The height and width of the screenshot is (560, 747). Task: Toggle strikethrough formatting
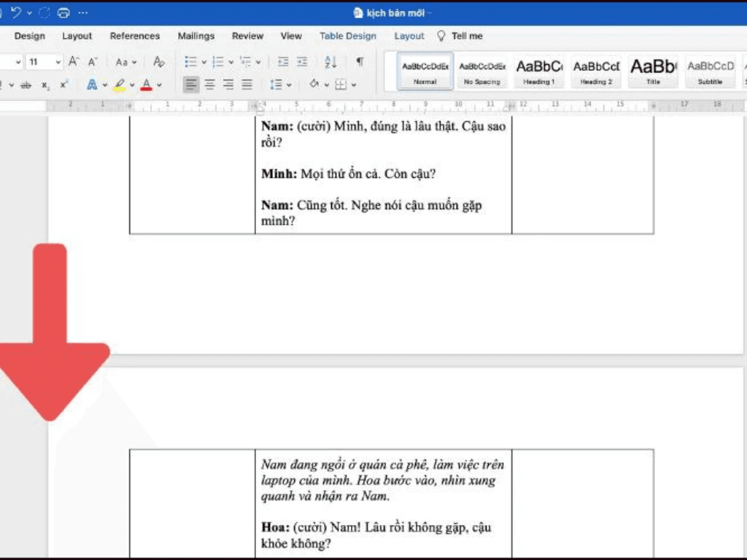tap(26, 85)
